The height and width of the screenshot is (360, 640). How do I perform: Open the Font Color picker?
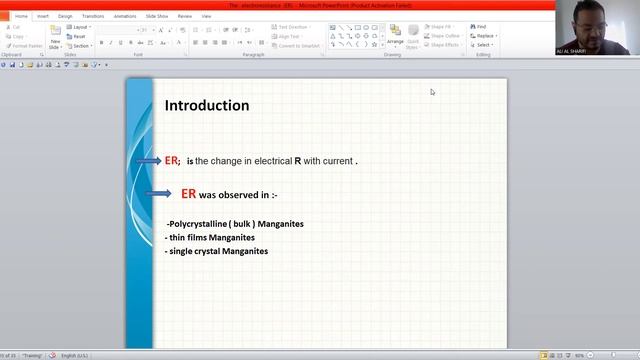coord(179,42)
